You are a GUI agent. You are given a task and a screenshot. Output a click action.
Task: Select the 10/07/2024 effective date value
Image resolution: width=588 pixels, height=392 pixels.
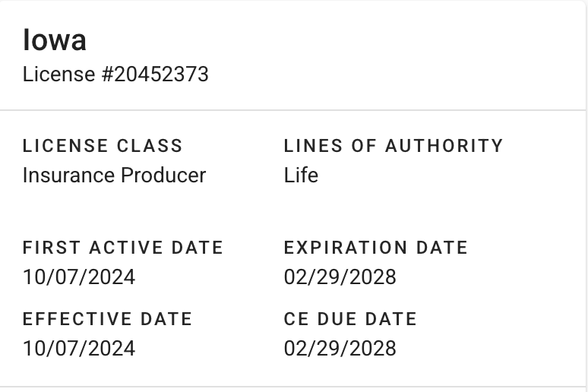point(79,348)
